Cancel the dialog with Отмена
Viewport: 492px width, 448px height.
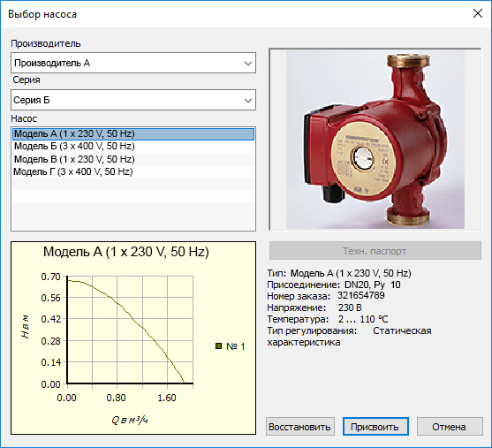point(450,427)
